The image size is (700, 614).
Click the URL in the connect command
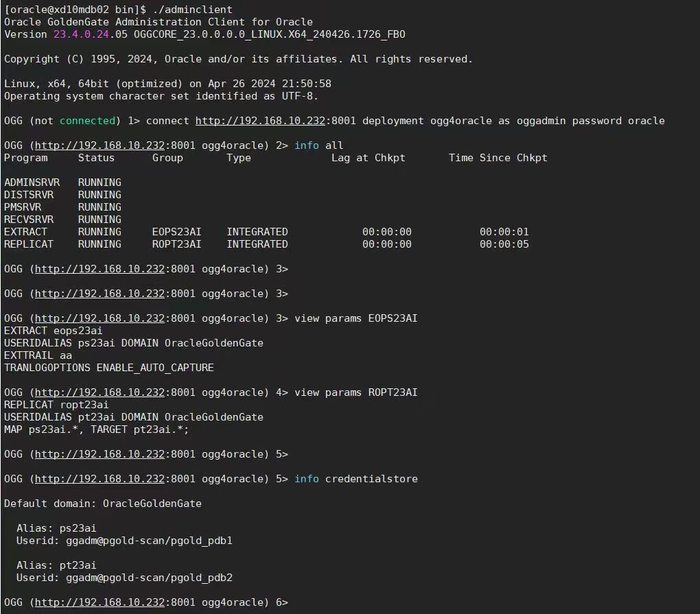pyautogui.click(x=260, y=121)
